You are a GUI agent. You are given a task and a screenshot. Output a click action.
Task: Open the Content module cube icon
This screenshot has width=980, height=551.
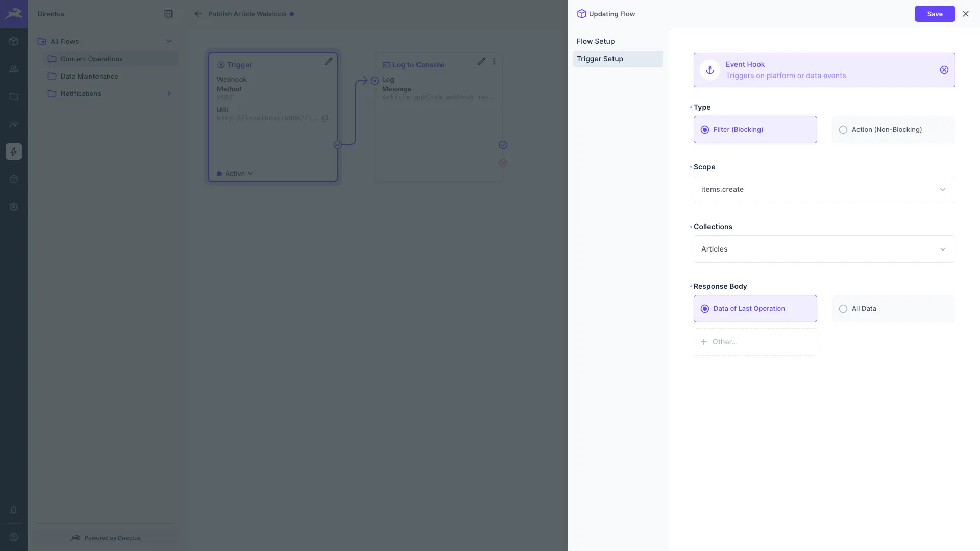[x=14, y=41]
